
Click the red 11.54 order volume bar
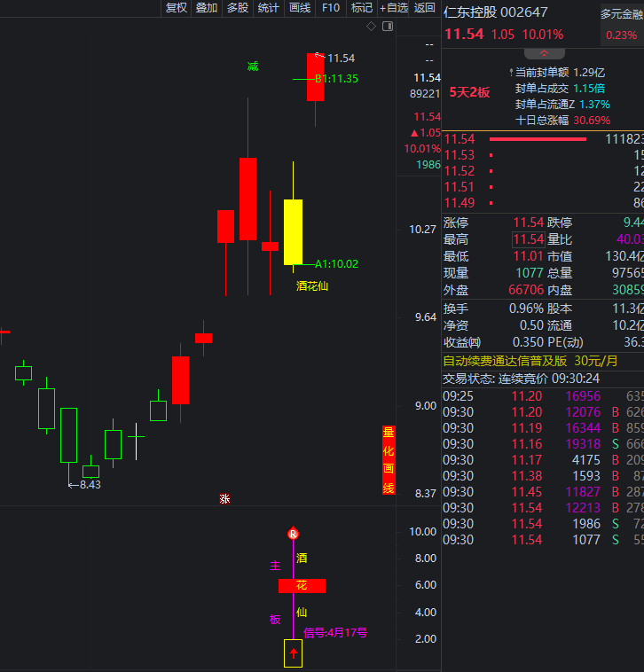[x=538, y=139]
